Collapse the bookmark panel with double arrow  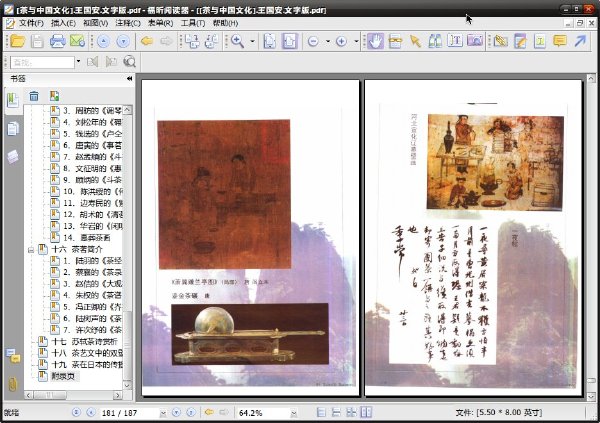click(x=129, y=78)
